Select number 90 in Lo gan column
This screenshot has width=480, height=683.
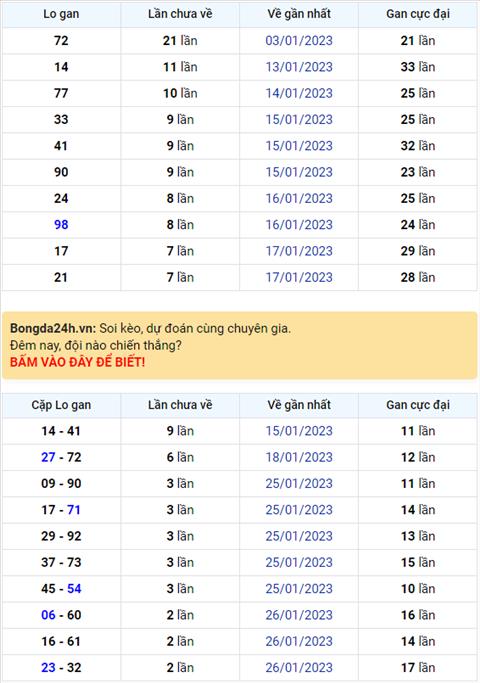[61, 172]
